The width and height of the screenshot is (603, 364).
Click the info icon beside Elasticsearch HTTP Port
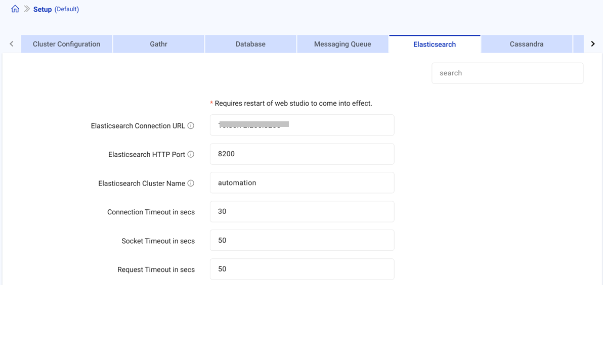191,154
